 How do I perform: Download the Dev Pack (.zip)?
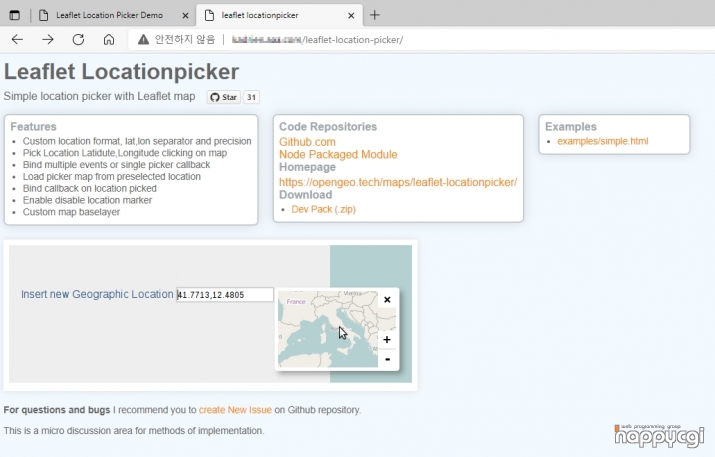tap(323, 209)
